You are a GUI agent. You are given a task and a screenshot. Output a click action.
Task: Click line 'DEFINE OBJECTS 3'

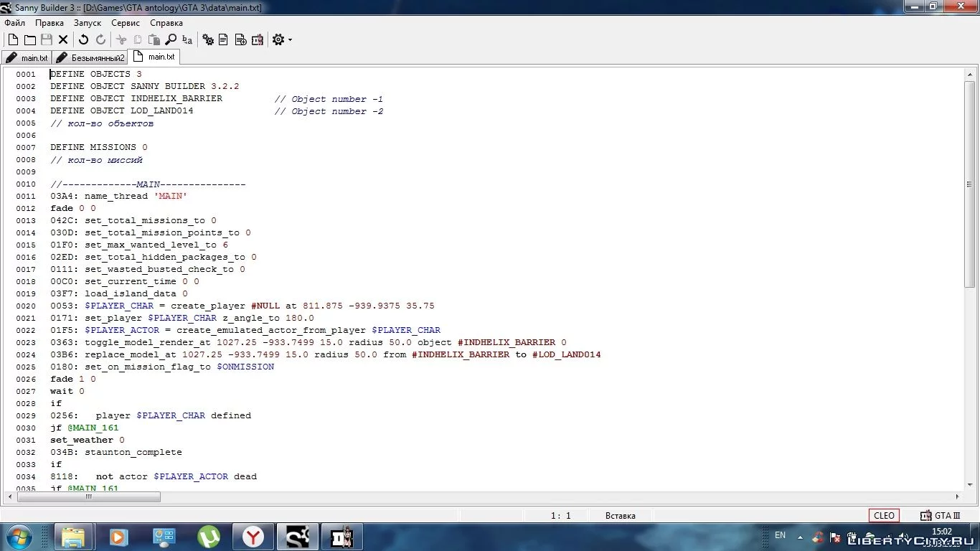pyautogui.click(x=96, y=74)
